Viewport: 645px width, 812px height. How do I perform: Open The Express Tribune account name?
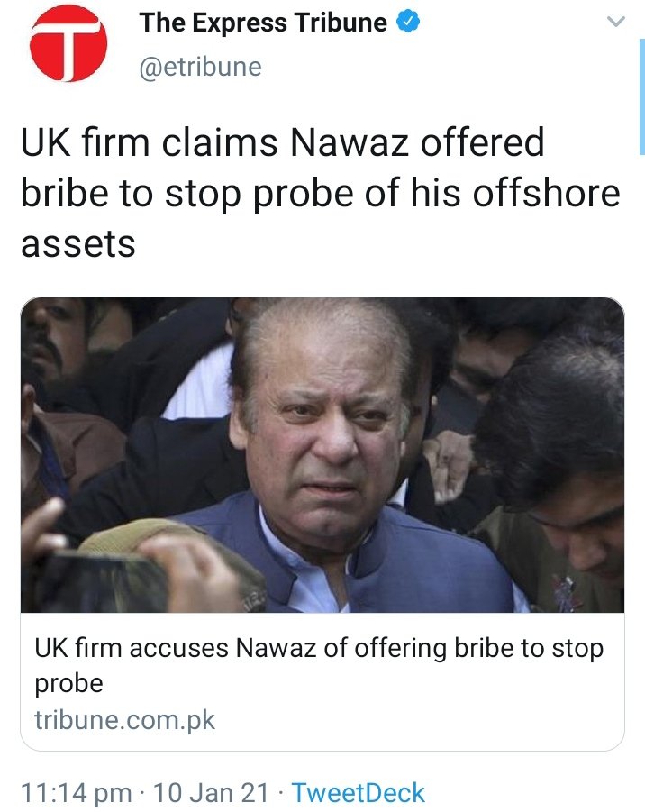[x=263, y=23]
